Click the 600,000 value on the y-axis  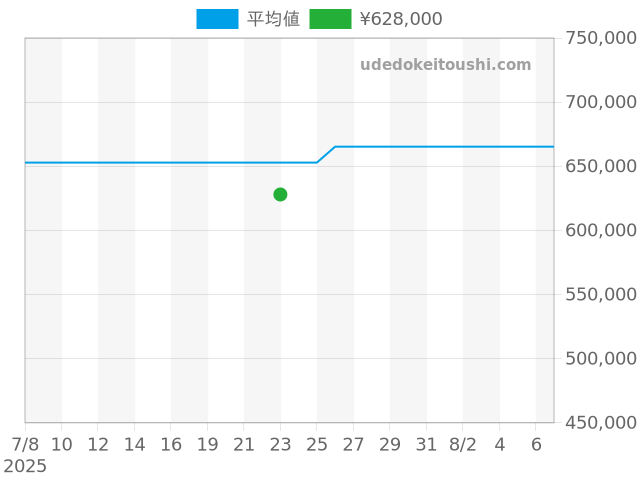click(600, 230)
